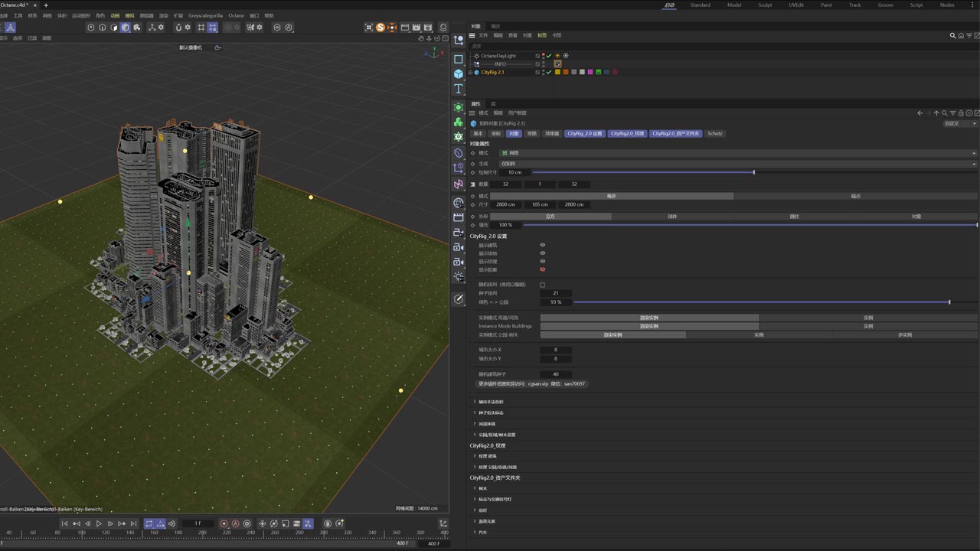Select the 球体 shape option button
This screenshot has width=980, height=551.
(672, 217)
